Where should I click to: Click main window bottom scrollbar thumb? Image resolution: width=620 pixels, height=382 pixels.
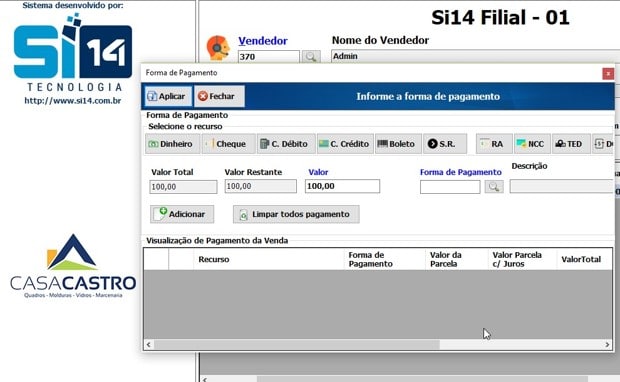point(422,379)
